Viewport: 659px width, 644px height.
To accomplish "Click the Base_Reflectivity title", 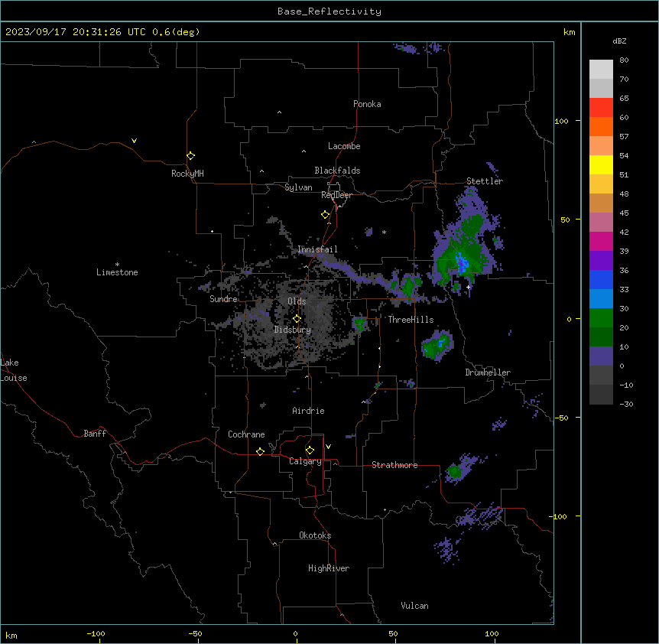I will [329, 11].
